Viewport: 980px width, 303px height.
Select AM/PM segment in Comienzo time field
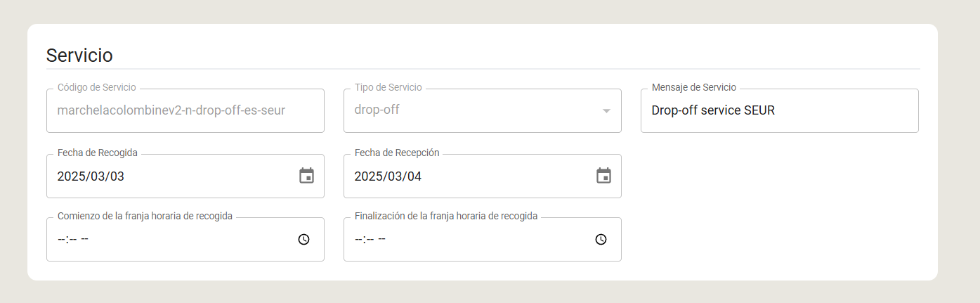(84, 239)
